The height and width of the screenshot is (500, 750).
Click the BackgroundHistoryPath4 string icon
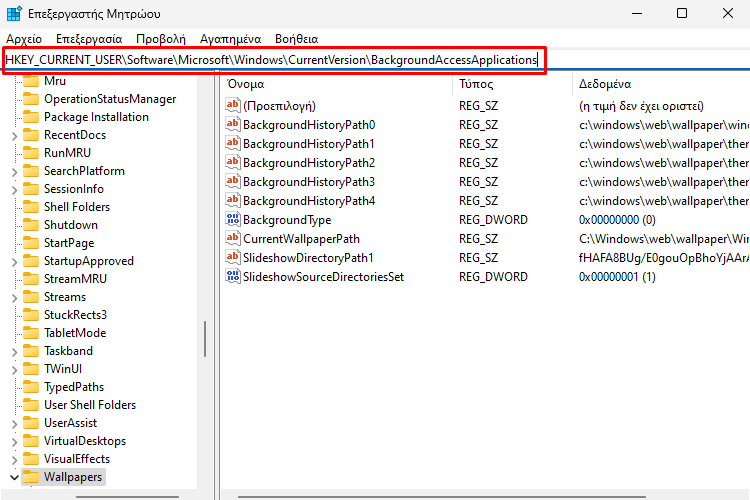[233, 200]
